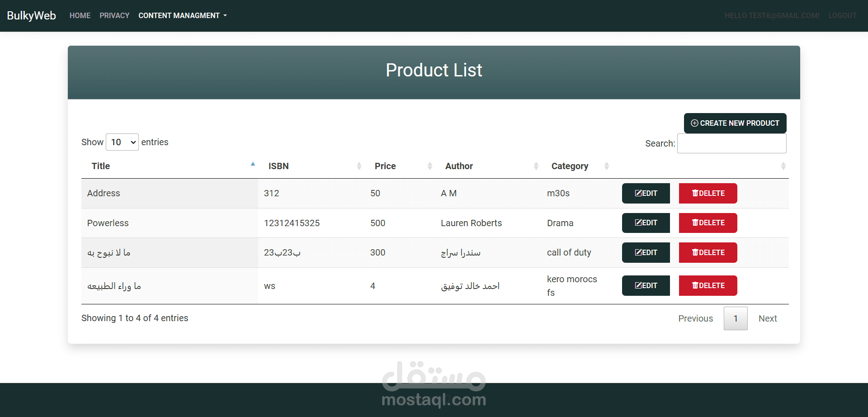The height and width of the screenshot is (417, 868).
Task: Expand the Content Managment menu
Action: click(x=183, y=15)
